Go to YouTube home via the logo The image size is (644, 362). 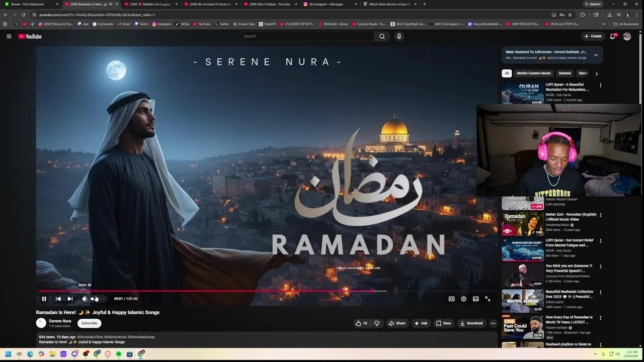click(30, 36)
